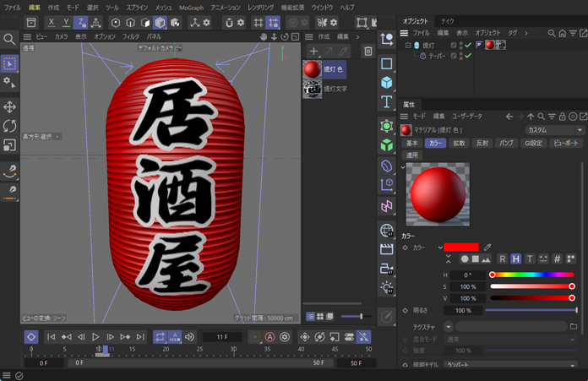Switch to the テイク tab

coord(447,20)
